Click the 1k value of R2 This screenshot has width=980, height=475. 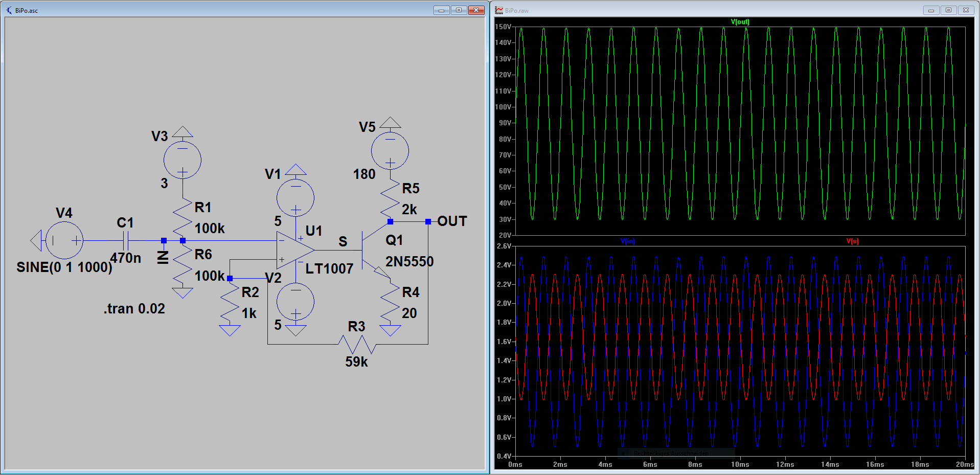click(x=249, y=313)
